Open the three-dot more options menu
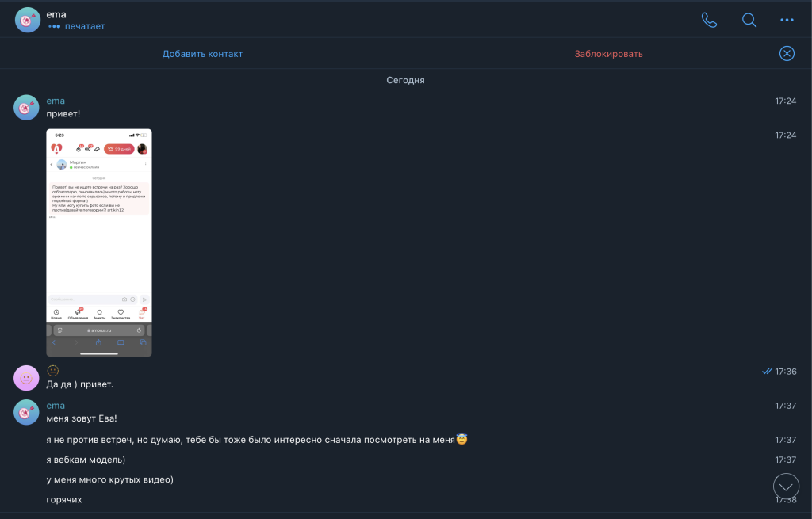812x519 pixels. point(787,20)
